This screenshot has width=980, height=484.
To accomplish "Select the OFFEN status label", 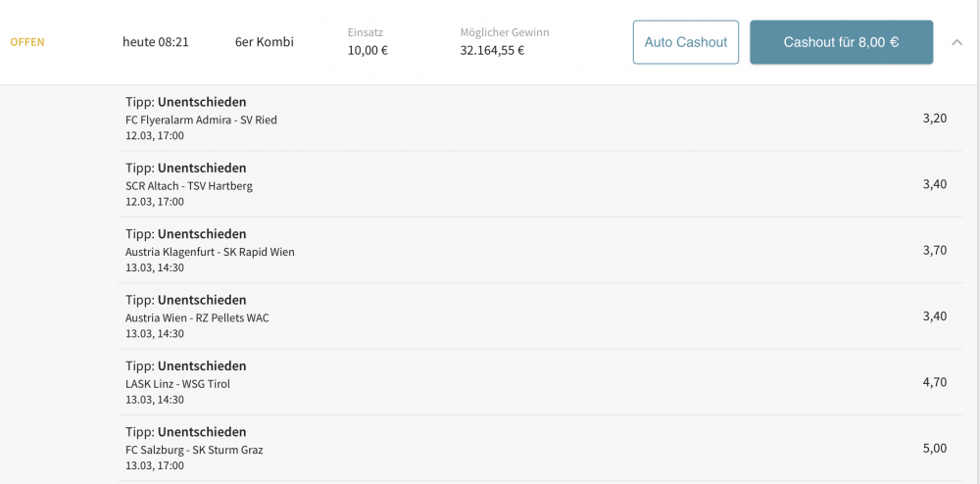I will (27, 42).
